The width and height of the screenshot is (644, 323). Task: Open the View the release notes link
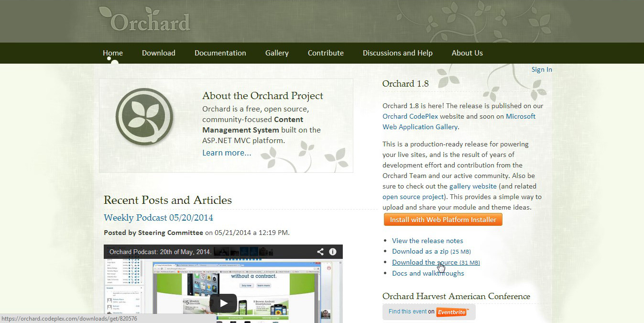point(427,241)
